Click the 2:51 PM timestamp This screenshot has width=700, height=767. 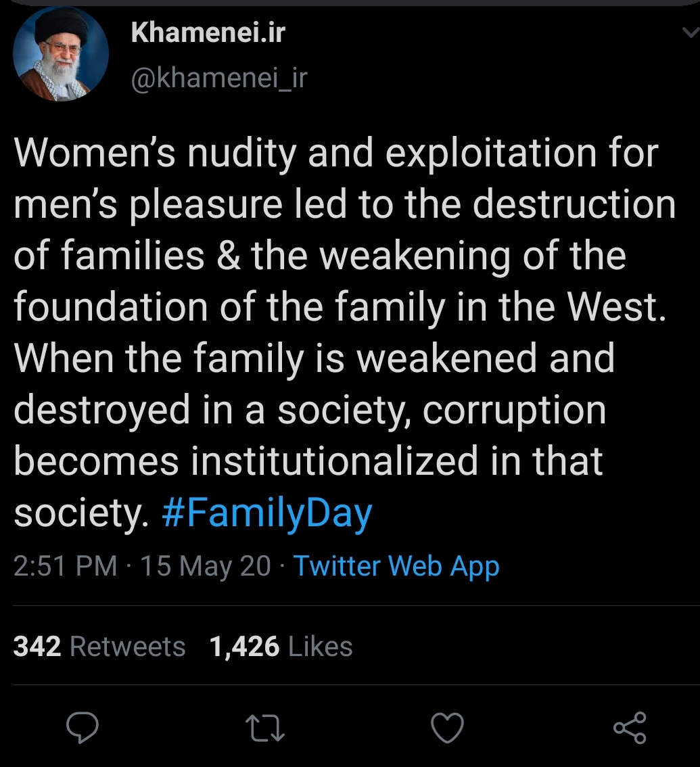point(65,565)
